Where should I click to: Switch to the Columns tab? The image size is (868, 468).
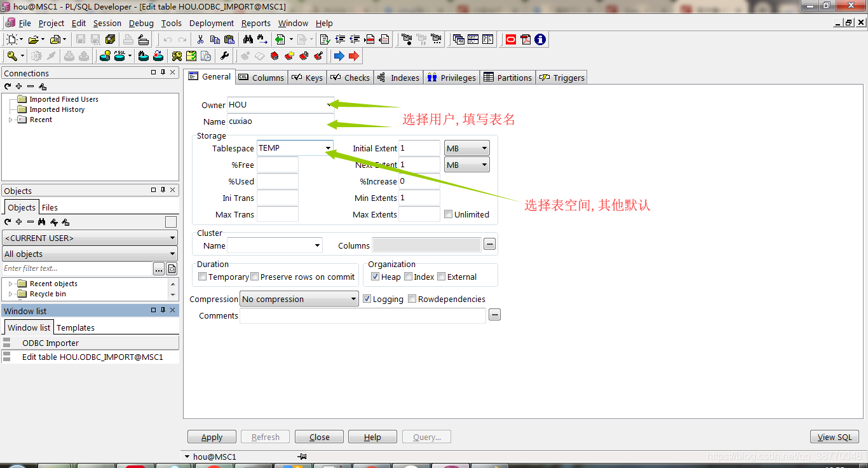pyautogui.click(x=261, y=77)
